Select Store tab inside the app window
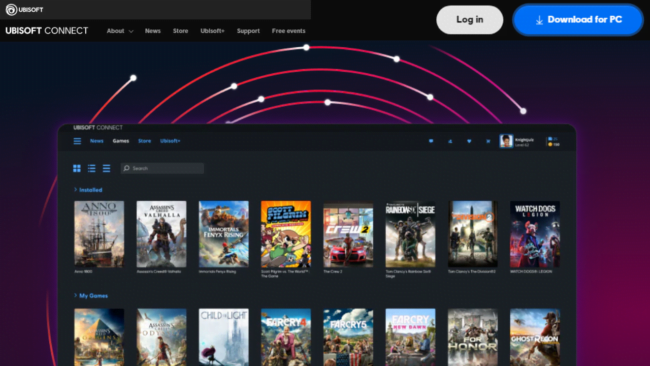This screenshot has height=366, width=650. tap(144, 141)
